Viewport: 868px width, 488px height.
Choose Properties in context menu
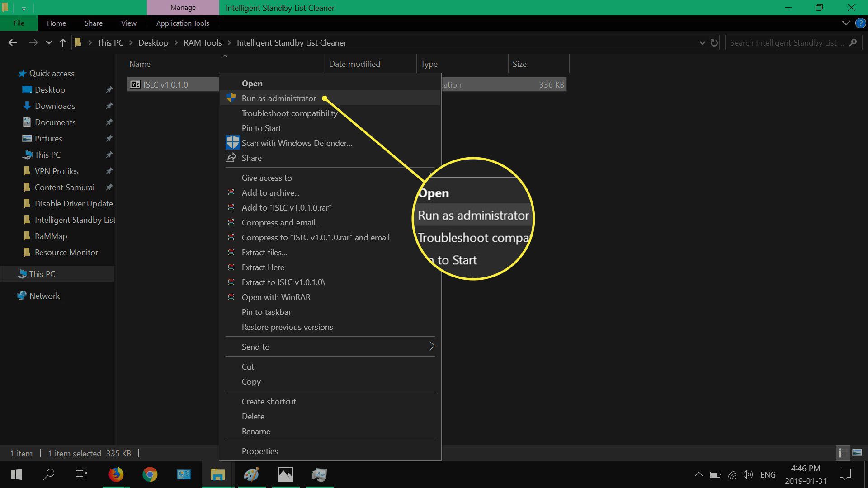click(330, 451)
